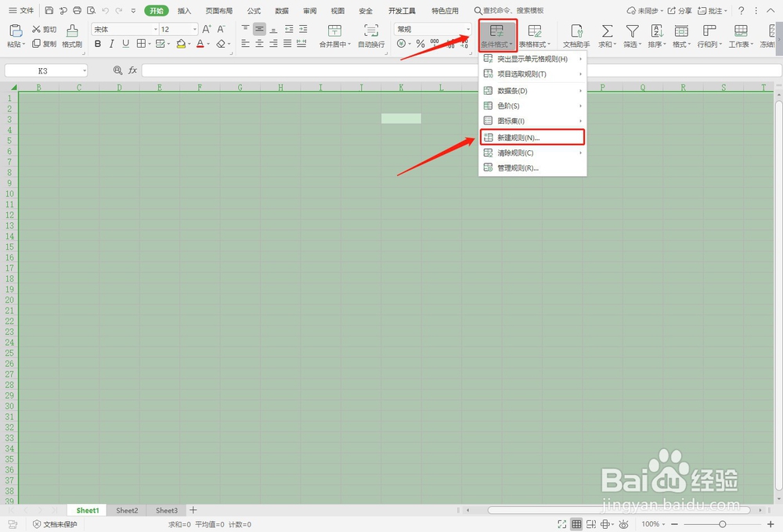This screenshot has height=532, width=783.
Task: Select 新建规则(N)... menu item
Action: (532, 137)
